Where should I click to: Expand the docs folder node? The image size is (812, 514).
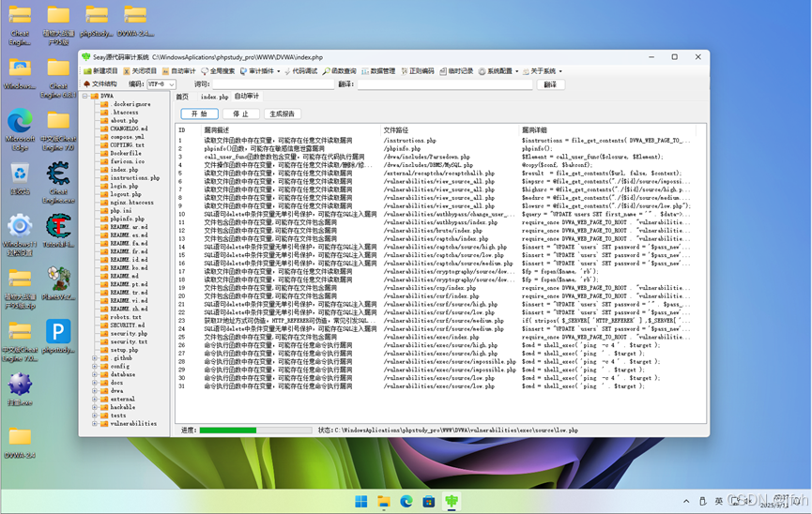coord(95,383)
